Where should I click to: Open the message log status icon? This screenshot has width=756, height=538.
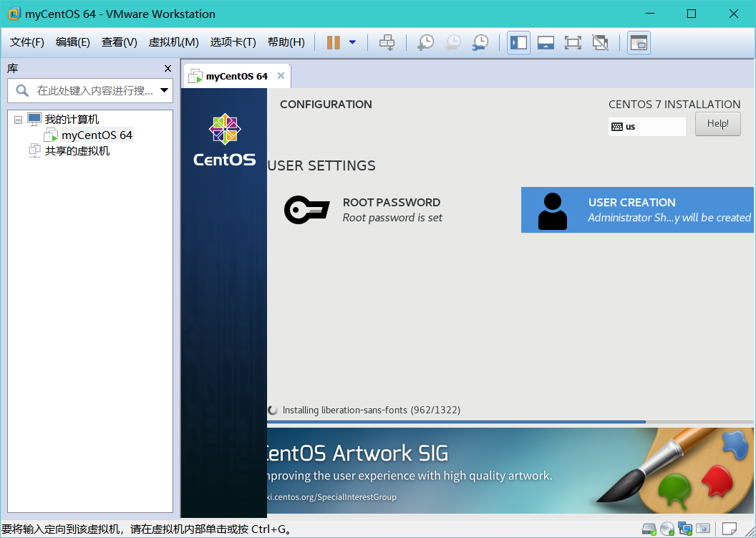coord(729,529)
